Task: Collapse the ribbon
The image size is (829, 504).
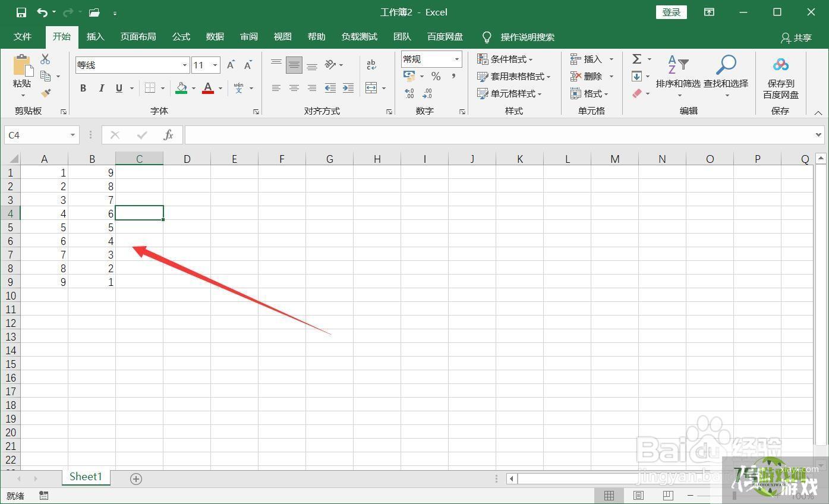Action: tap(818, 113)
